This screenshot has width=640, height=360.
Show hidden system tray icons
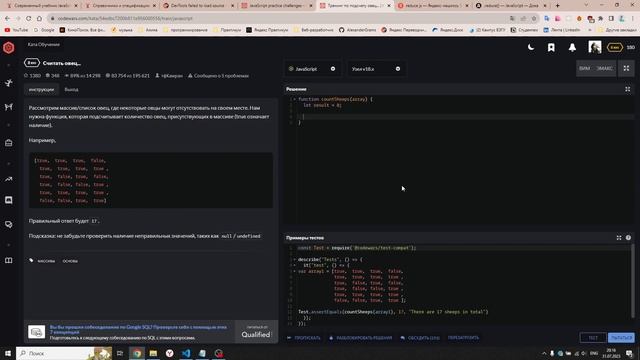[x=544, y=353]
